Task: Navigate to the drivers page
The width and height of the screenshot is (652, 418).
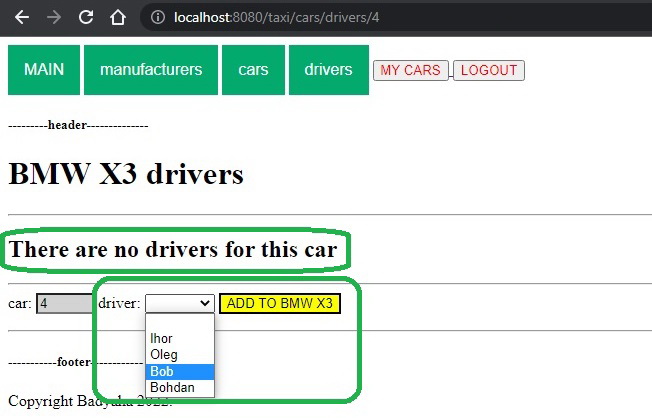Action: 328,70
